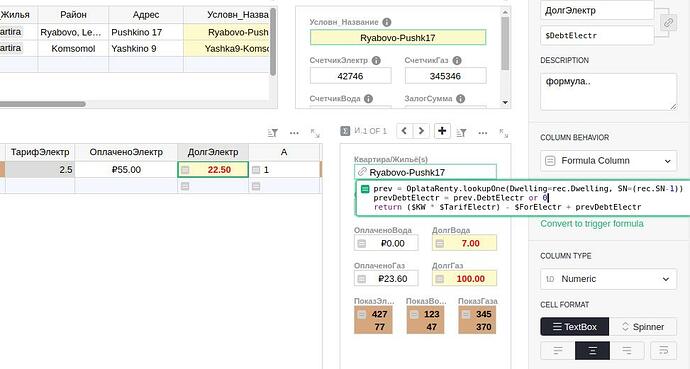The image size is (690, 369).
Task: Click formula icon in ДолгВода card field
Action: tap(439, 244)
